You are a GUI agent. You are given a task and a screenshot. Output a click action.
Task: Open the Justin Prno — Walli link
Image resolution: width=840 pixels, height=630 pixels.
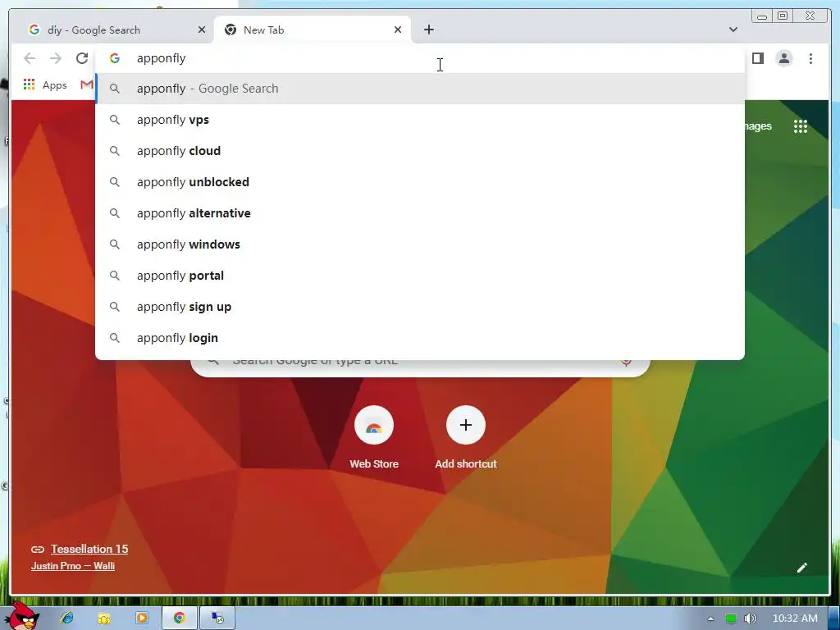[x=73, y=566]
